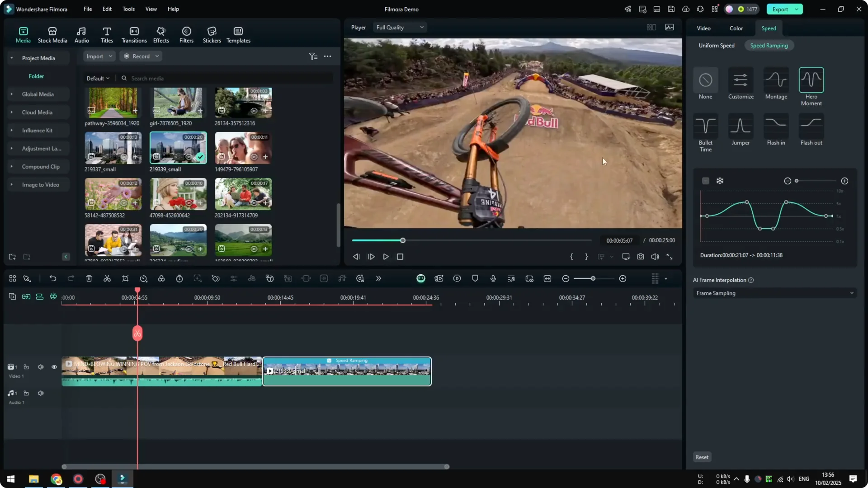Open the Frame Sampling interpolation dropdown

pyautogui.click(x=774, y=293)
